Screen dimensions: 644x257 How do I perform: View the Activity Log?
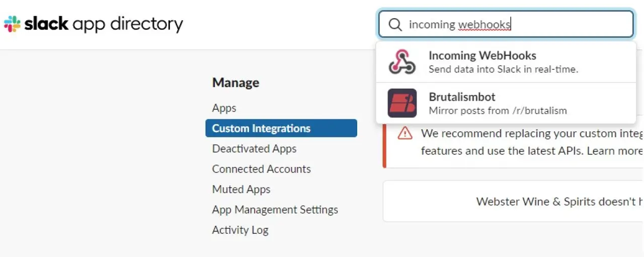(x=240, y=230)
